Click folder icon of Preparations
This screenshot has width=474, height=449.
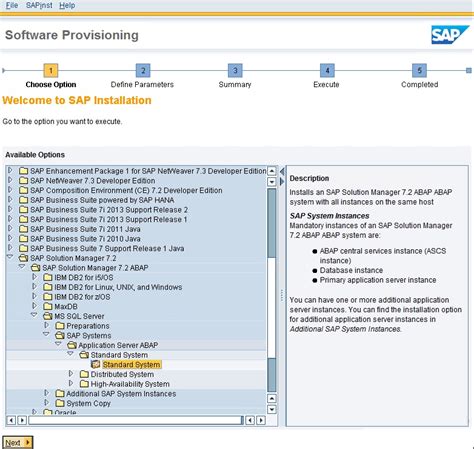pos(60,326)
